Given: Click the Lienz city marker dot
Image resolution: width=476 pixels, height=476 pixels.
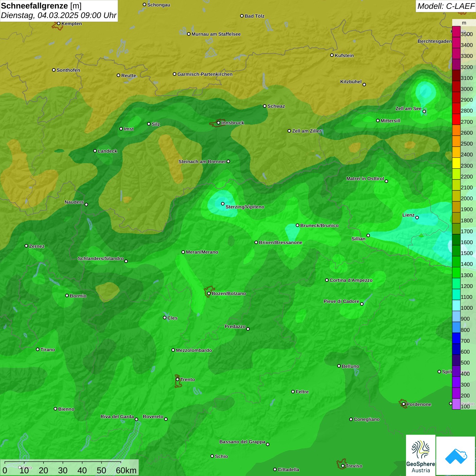Looking at the screenshot, I should (417, 218).
